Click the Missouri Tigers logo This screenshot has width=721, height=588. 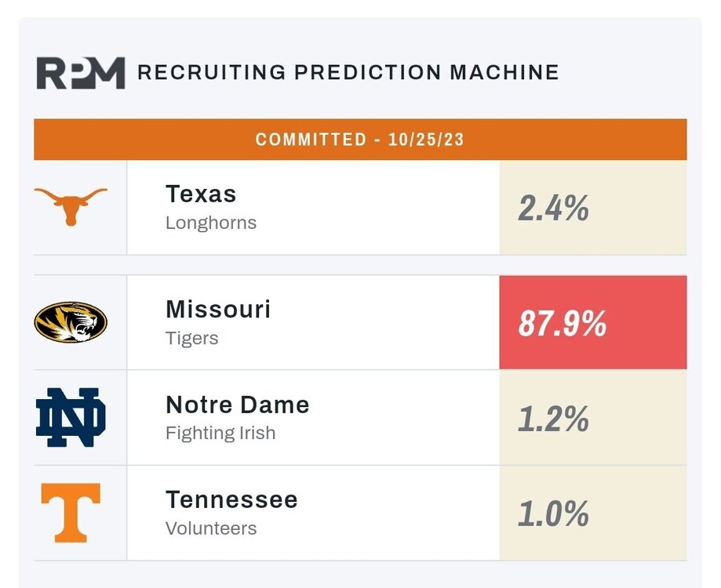click(71, 322)
